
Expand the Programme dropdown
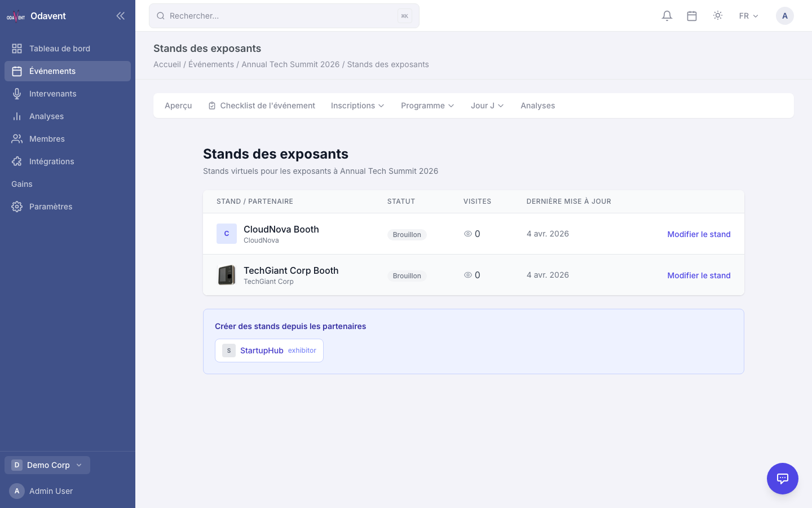427,106
